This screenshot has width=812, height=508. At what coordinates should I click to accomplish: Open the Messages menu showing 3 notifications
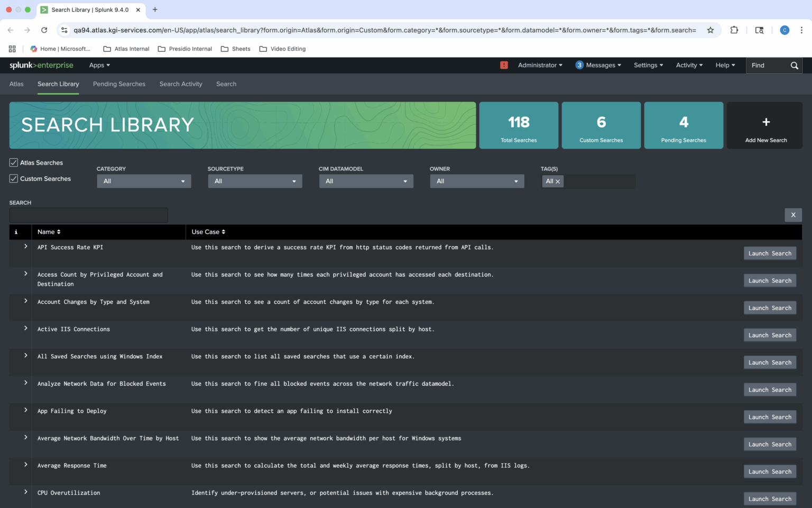pos(597,65)
